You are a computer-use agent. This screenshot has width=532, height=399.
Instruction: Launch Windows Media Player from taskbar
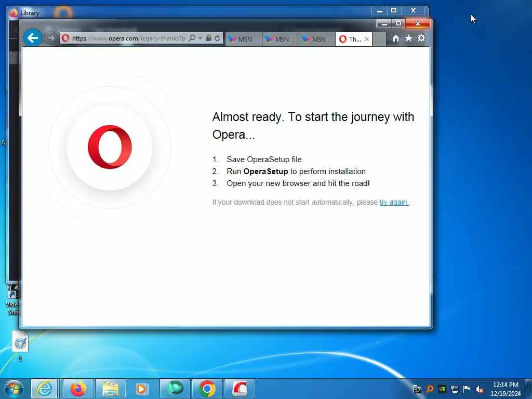pos(141,389)
